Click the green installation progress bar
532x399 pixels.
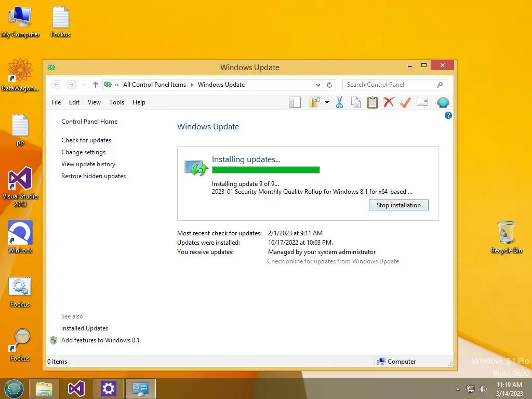pos(265,170)
